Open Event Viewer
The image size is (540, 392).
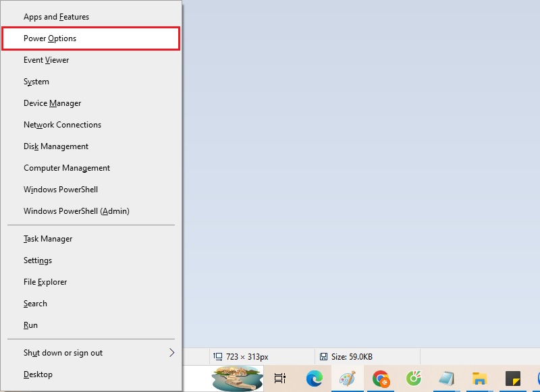click(91, 60)
